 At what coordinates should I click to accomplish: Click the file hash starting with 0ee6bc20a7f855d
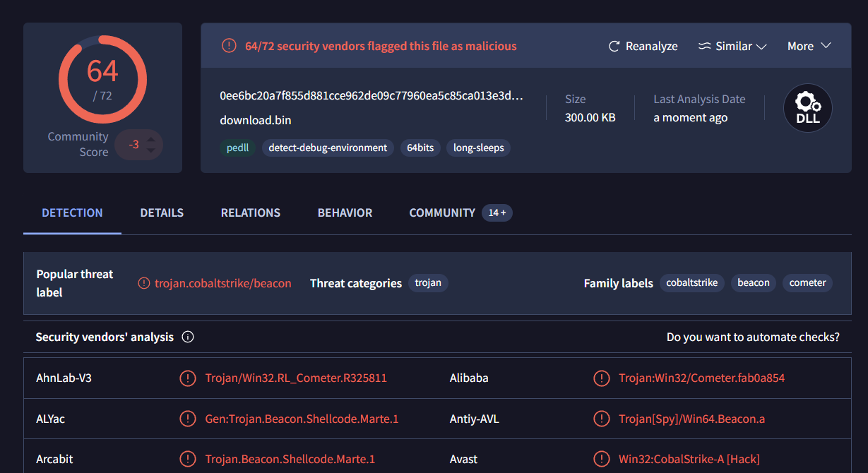pos(371,96)
